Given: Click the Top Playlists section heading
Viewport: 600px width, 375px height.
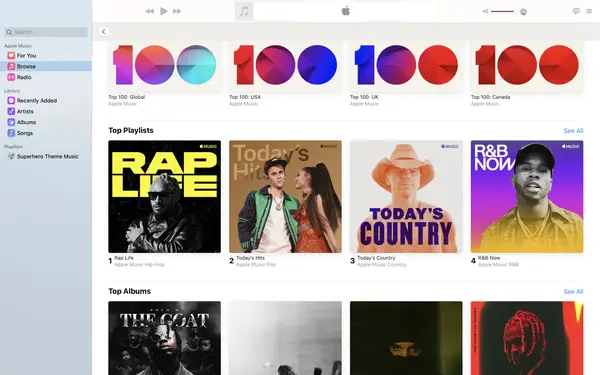Looking at the screenshot, I should pos(131,130).
